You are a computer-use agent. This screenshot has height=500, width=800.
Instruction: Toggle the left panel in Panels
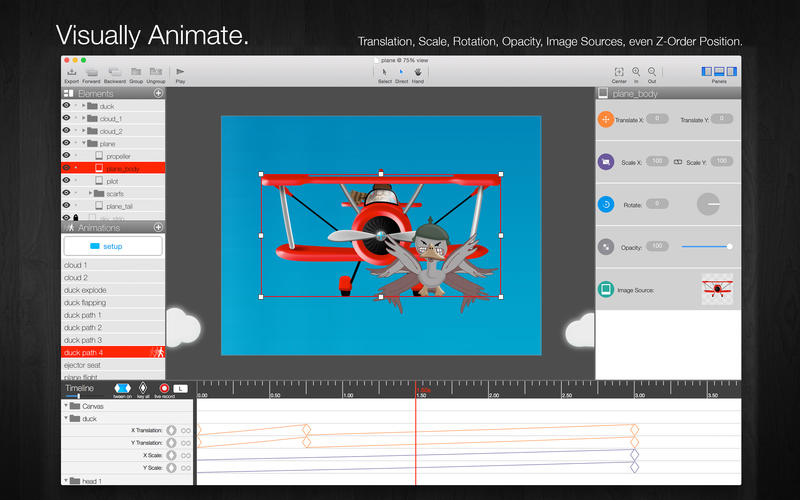(707, 71)
